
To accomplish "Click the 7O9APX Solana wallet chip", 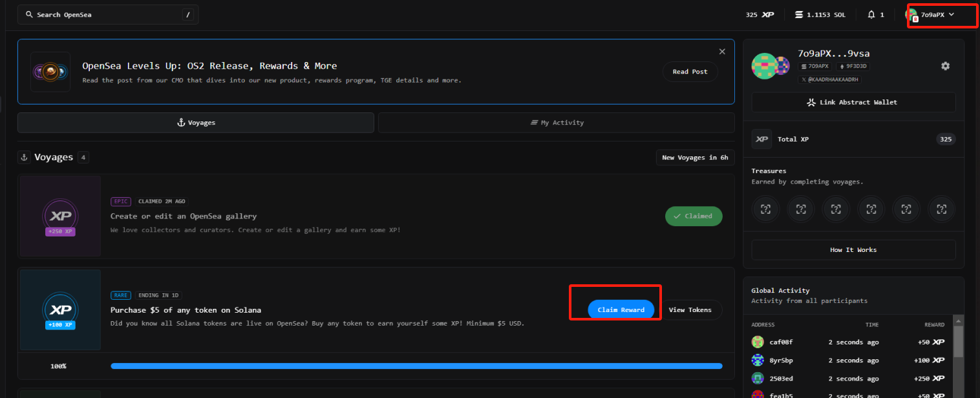I will (x=815, y=66).
